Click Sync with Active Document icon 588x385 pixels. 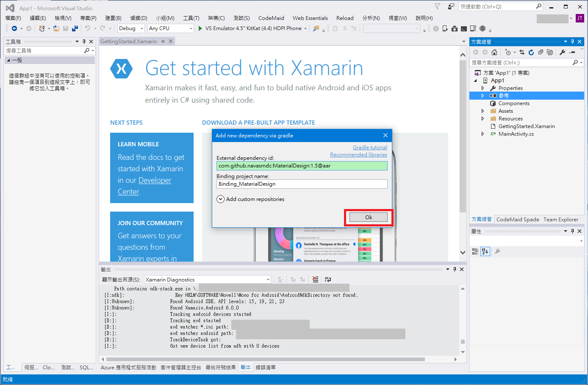(522, 52)
